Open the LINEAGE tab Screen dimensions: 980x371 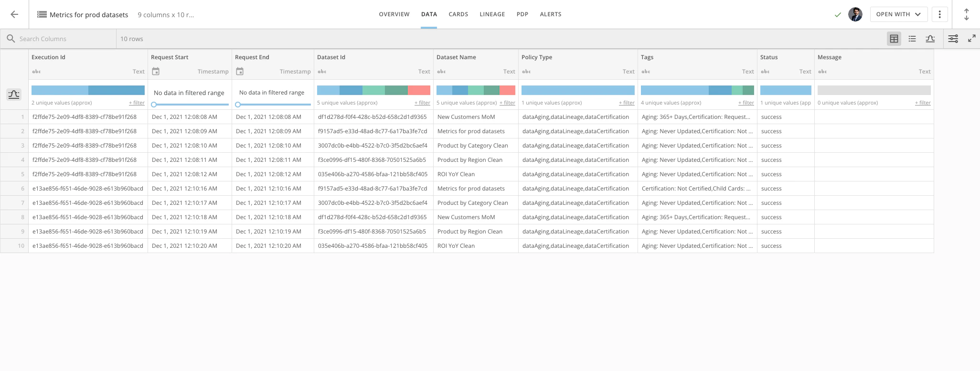pyautogui.click(x=492, y=14)
